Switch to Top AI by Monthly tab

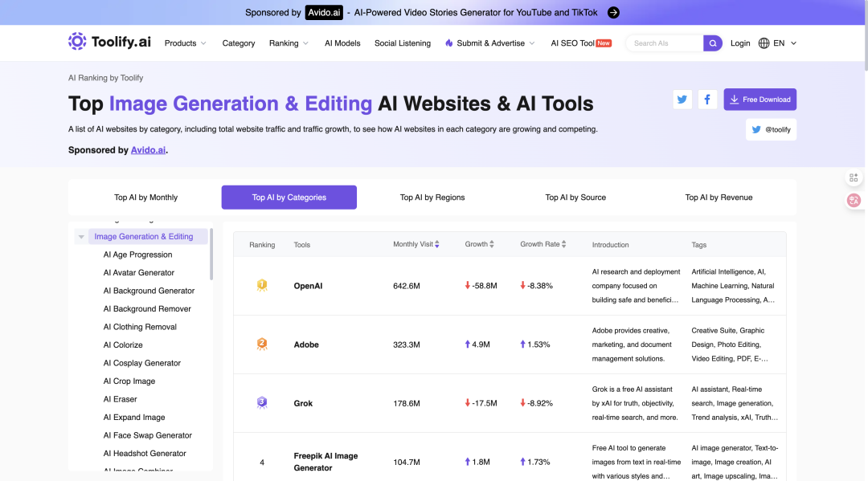(145, 198)
